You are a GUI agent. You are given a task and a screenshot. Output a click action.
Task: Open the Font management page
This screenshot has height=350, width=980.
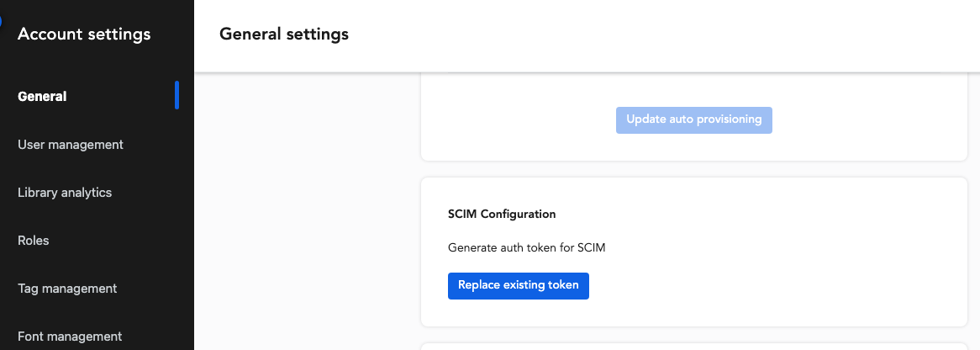click(70, 337)
